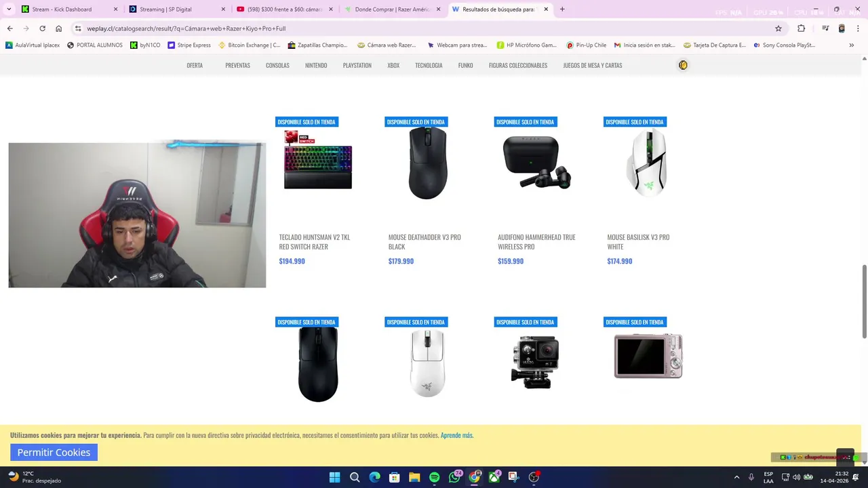Open the PLAYSTATION menu item
The width and height of the screenshot is (868, 488).
357,66
